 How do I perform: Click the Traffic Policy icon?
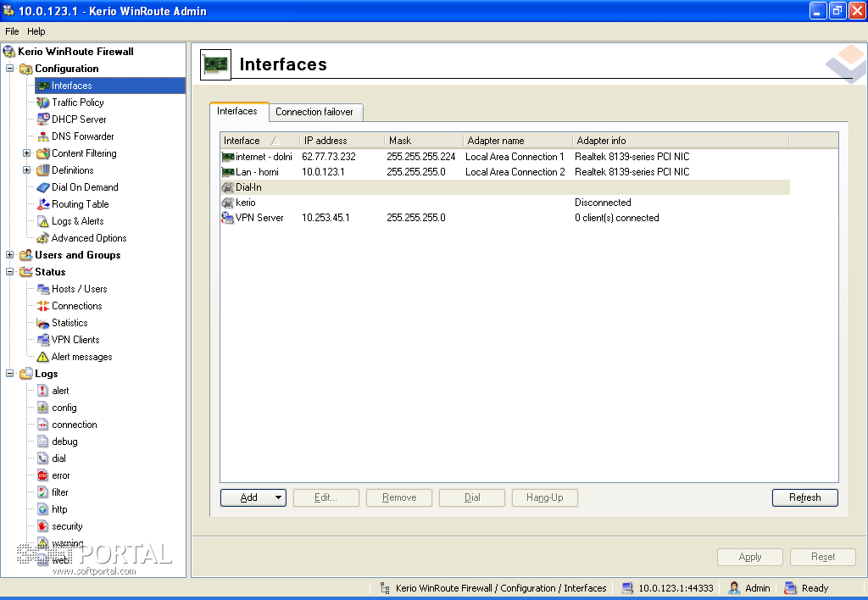[x=43, y=103]
